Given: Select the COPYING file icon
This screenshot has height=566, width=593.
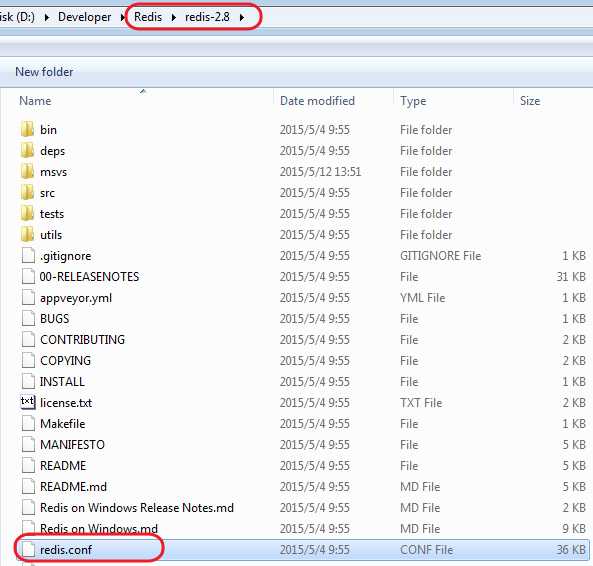Looking at the screenshot, I should 28,361.
